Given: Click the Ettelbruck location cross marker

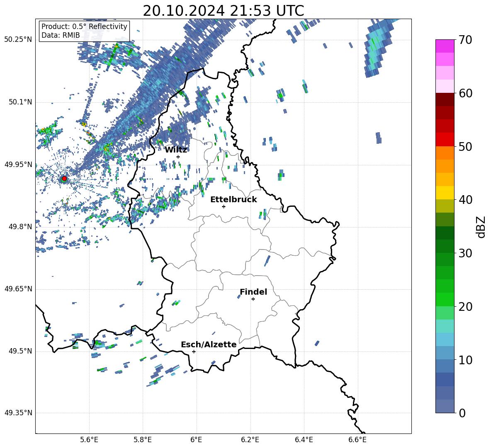Looking at the screenshot, I should pos(224,206).
